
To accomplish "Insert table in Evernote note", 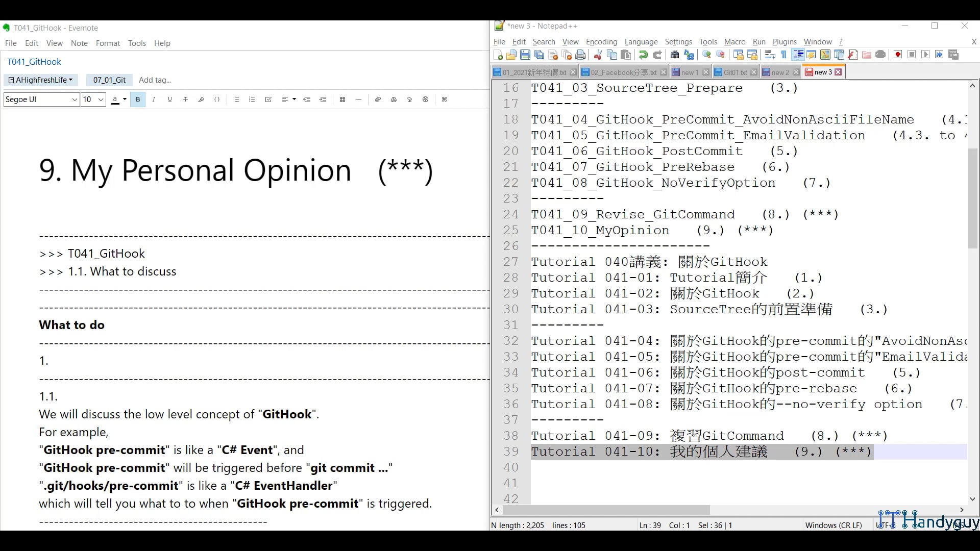I will 342,99.
